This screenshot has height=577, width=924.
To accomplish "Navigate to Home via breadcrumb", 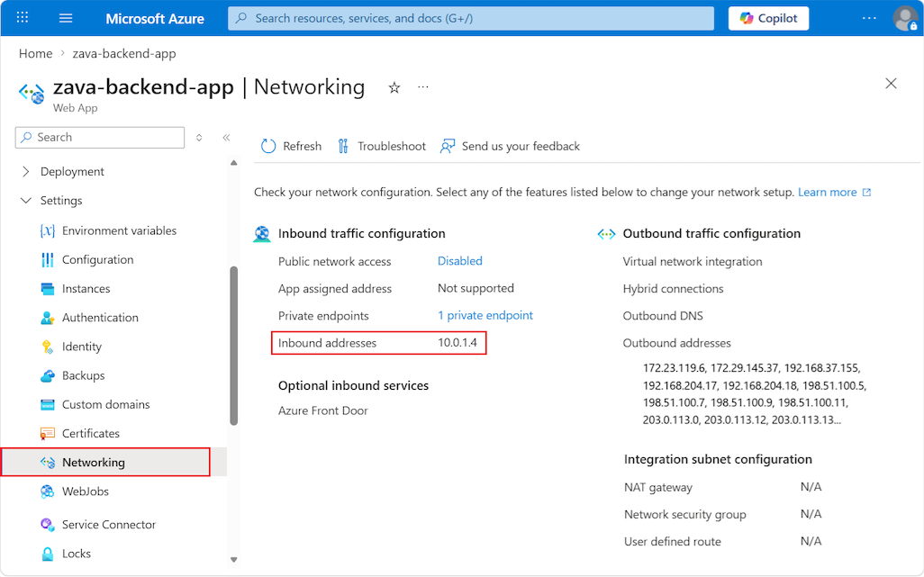I will tap(35, 53).
